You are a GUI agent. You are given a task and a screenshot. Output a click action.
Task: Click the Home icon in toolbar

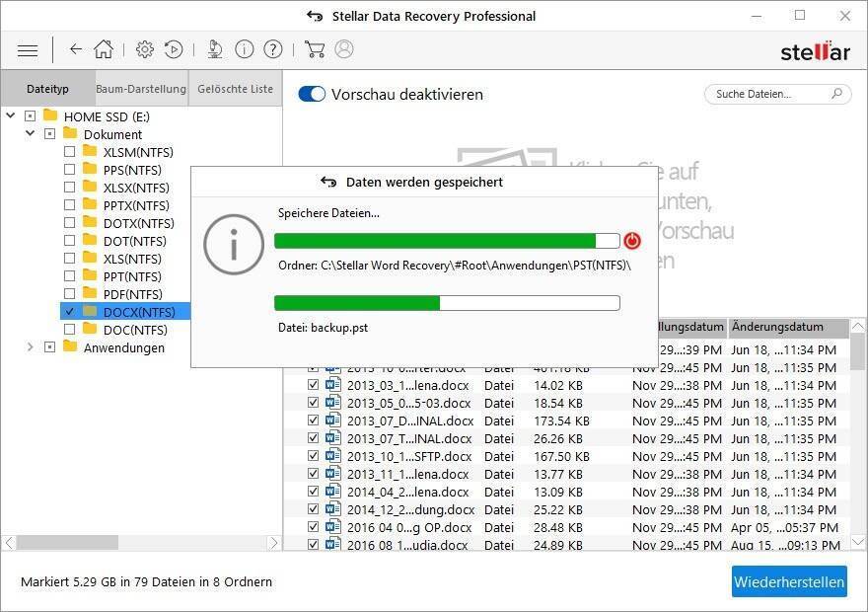coord(104,49)
